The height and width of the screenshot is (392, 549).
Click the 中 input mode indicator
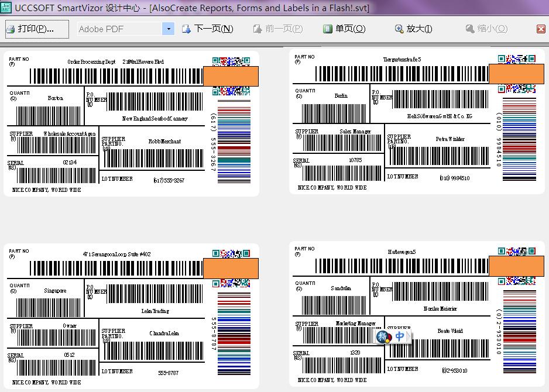(400, 336)
